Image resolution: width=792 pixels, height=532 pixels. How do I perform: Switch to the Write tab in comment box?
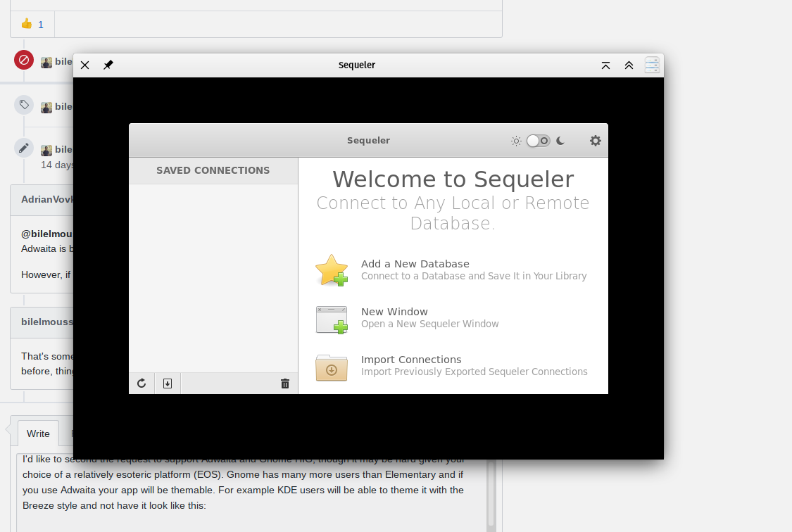click(x=39, y=433)
